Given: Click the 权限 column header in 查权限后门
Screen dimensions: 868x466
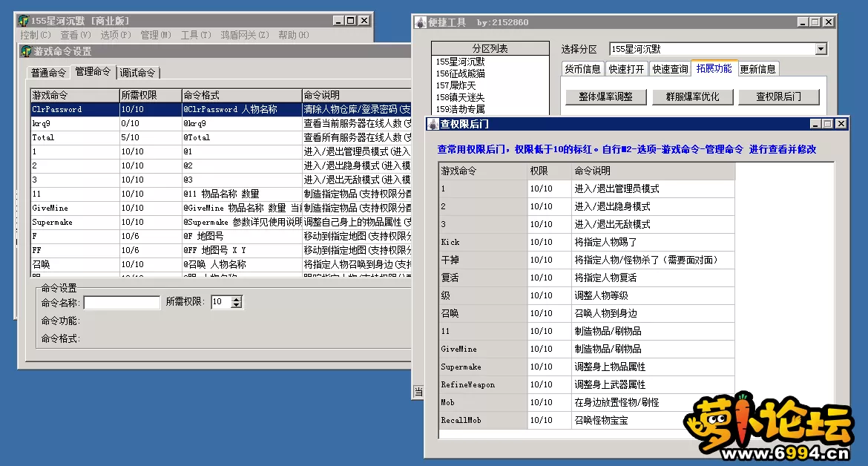Looking at the screenshot, I should point(549,171).
